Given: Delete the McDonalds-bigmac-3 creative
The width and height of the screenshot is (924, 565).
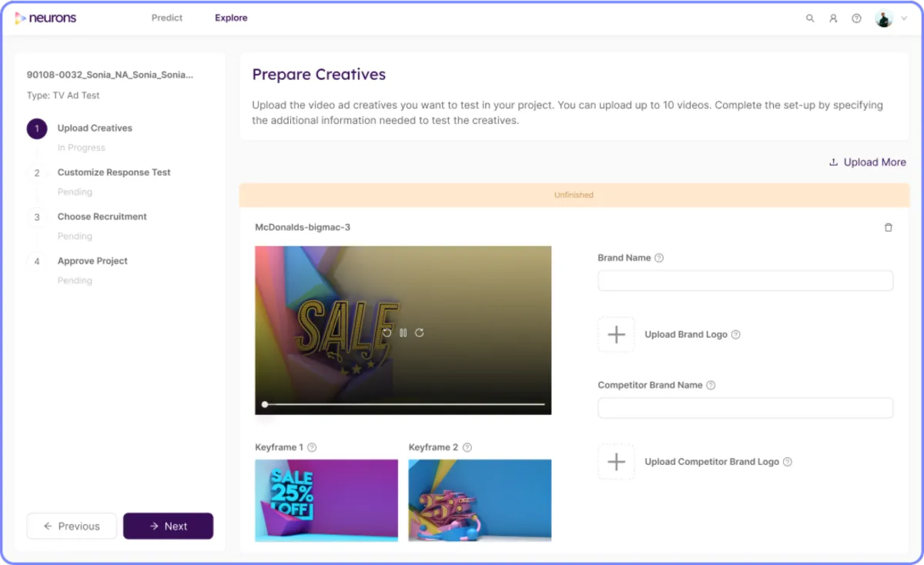Looking at the screenshot, I should 889,228.
